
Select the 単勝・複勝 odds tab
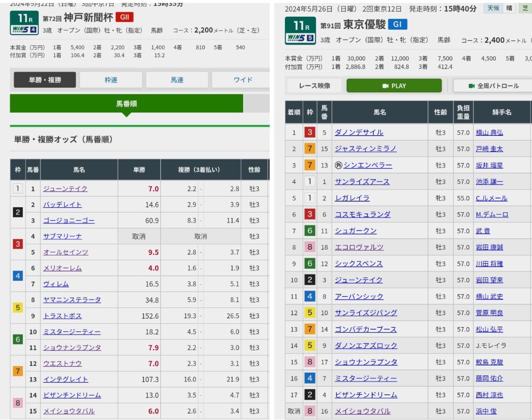44,80
